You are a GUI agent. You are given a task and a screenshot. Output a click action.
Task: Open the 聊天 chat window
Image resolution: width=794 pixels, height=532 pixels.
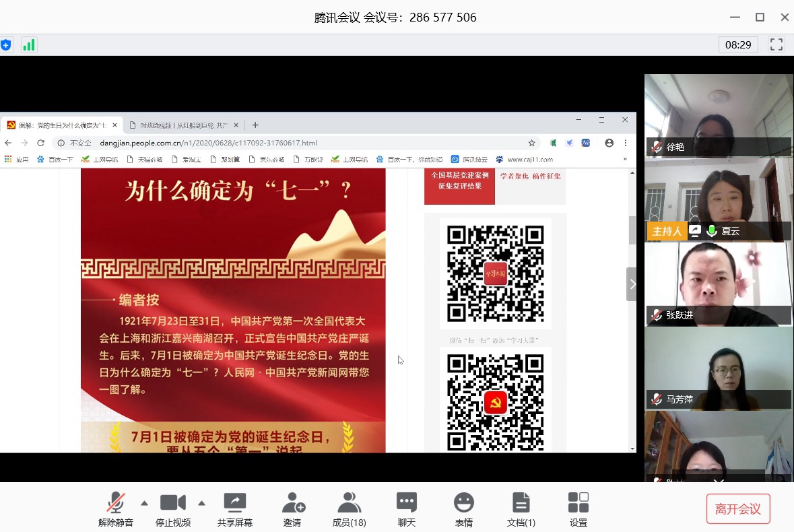coord(407,508)
